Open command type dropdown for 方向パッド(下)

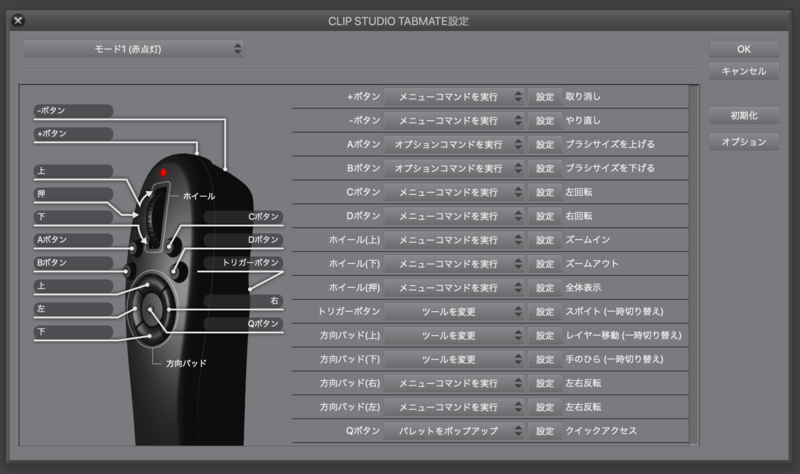coord(454,359)
